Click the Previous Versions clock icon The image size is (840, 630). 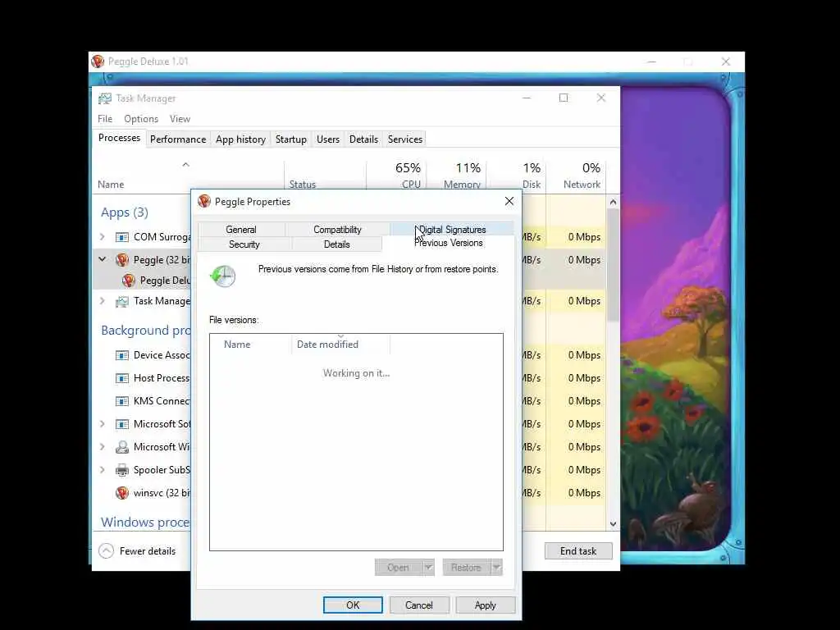tap(223, 276)
